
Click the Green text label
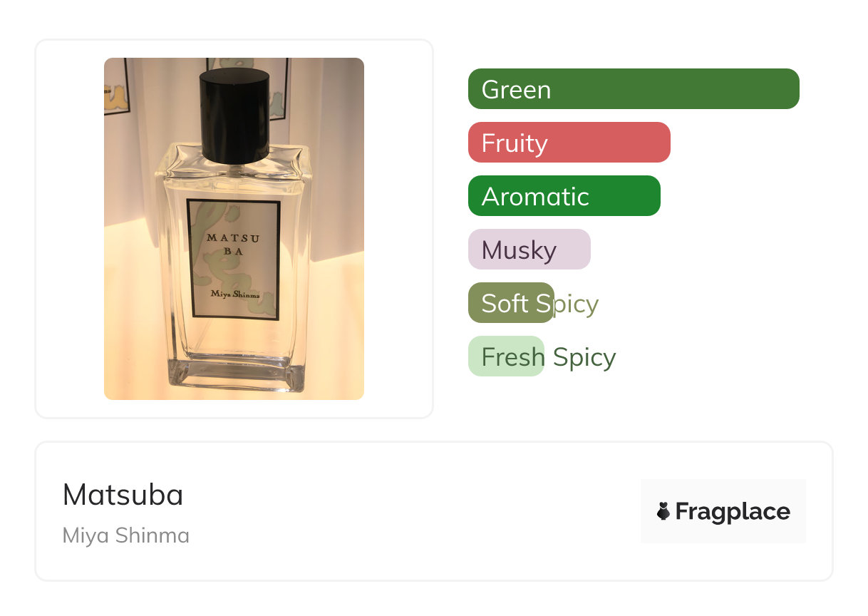(x=516, y=90)
